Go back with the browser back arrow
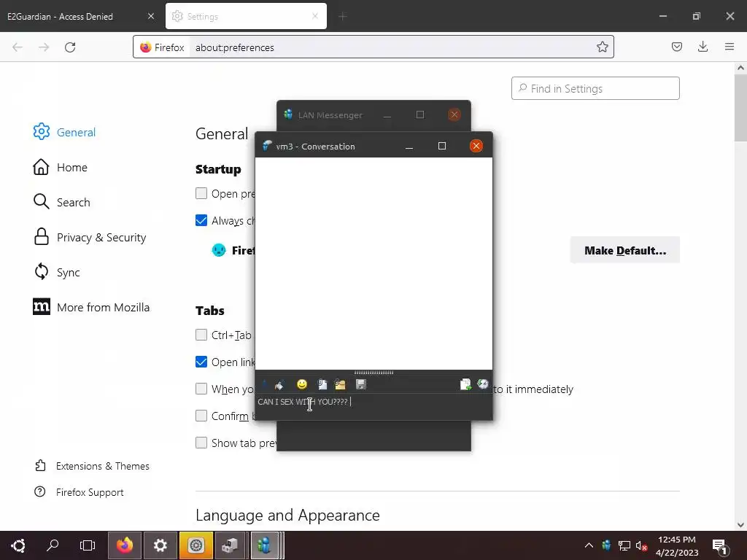Viewport: 747px width, 560px height. 18,47
